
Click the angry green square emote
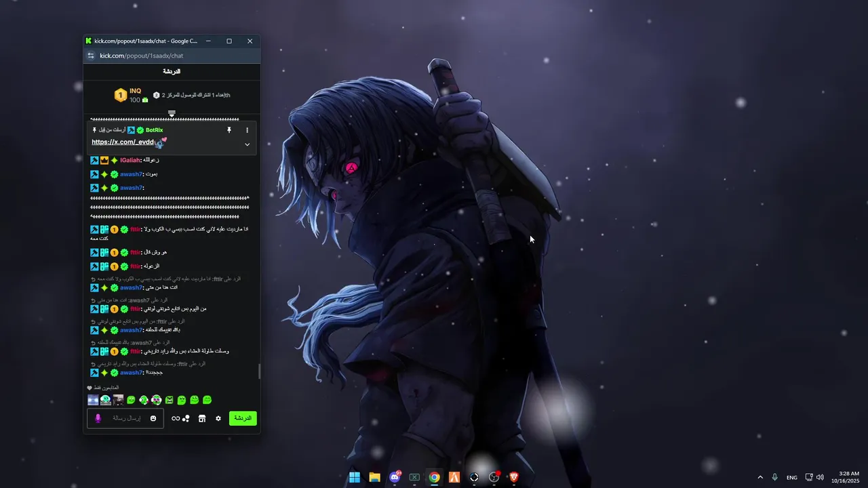tap(170, 400)
